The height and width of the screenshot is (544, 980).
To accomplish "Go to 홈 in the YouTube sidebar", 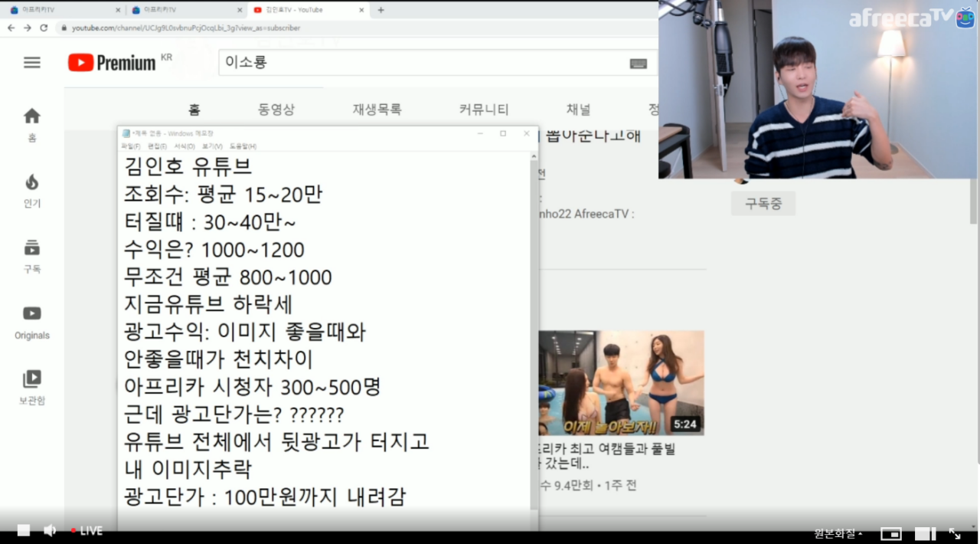I will (x=32, y=125).
